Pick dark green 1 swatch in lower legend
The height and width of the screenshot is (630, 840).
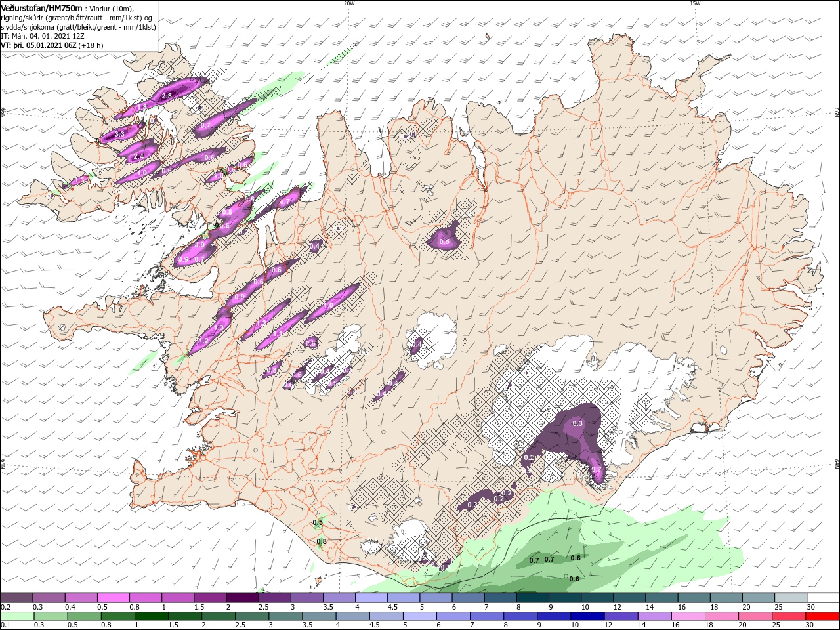[x=151, y=616]
